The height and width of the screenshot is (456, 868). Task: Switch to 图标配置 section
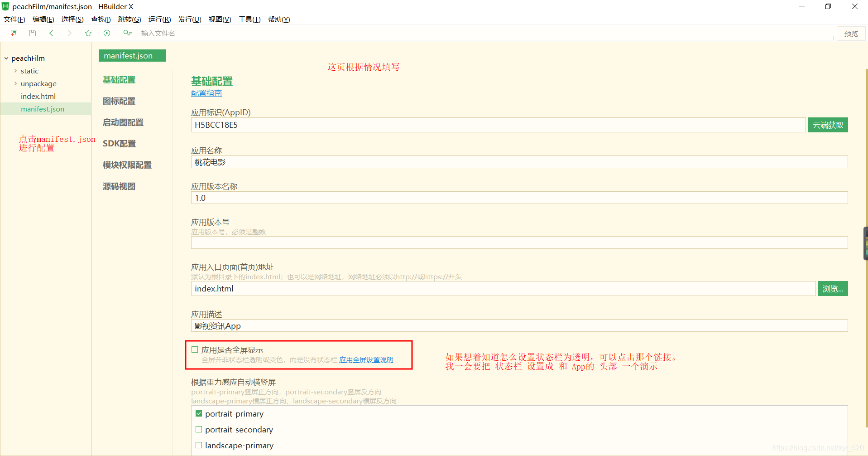[x=119, y=101]
